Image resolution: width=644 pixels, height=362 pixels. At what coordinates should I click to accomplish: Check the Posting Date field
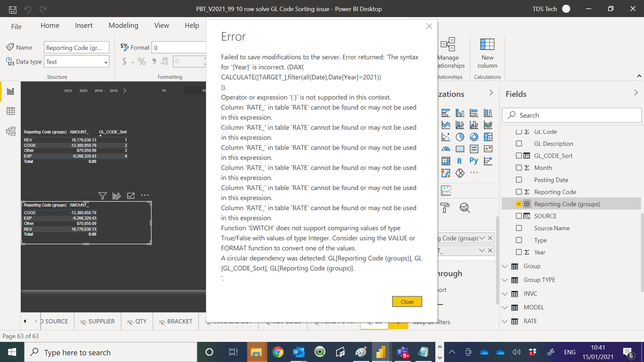point(519,180)
